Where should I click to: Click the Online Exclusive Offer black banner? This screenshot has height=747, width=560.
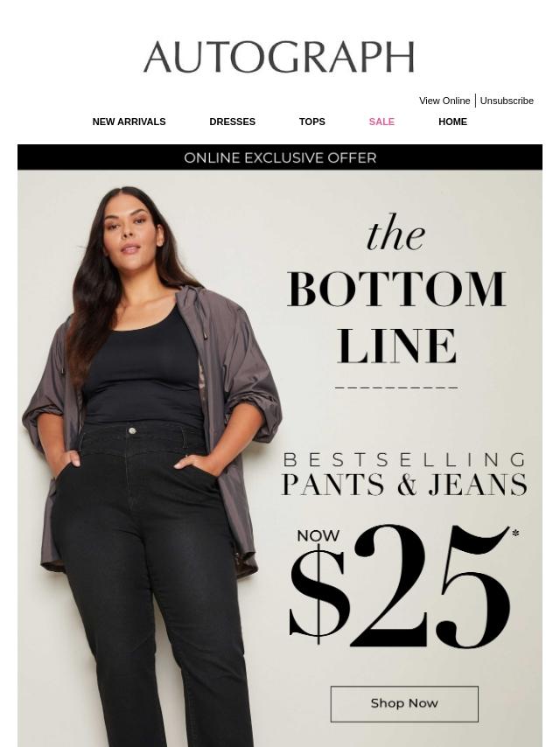[x=280, y=157]
